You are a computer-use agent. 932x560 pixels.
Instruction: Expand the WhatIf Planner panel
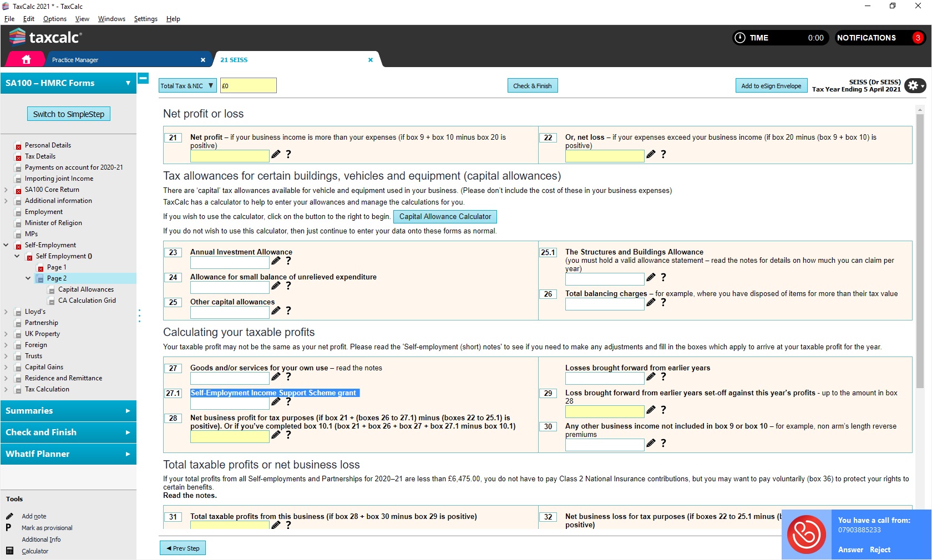pos(68,454)
